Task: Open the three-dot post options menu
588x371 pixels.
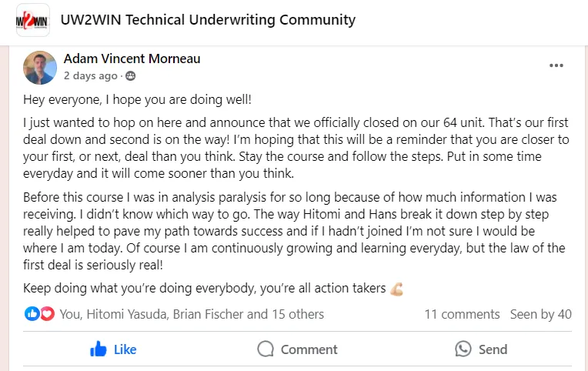Action: pos(556,66)
